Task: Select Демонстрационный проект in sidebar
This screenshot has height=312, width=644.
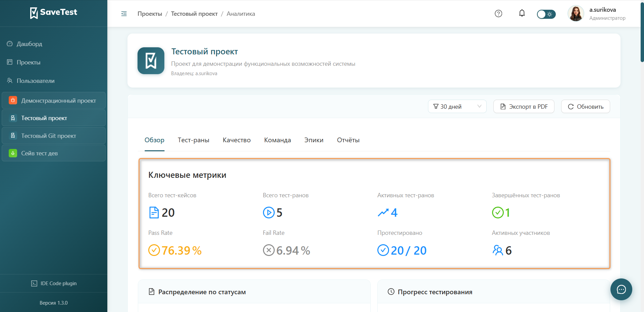Action: 54,100
